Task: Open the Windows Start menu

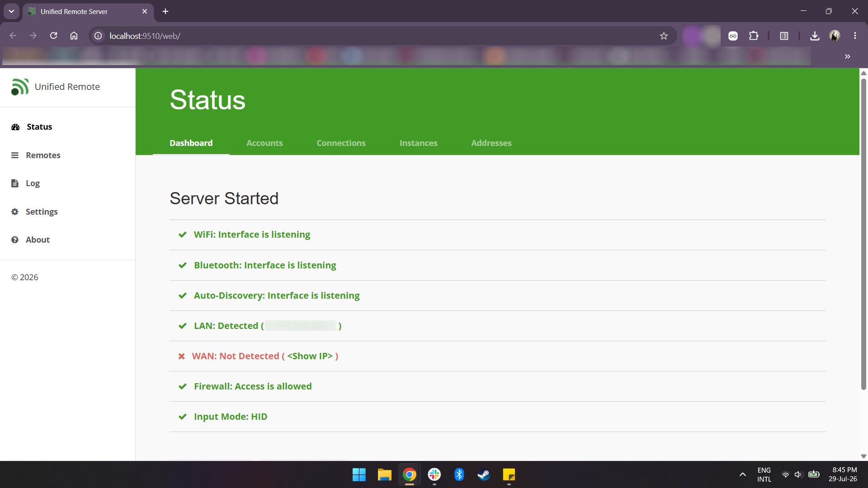Action: (359, 475)
